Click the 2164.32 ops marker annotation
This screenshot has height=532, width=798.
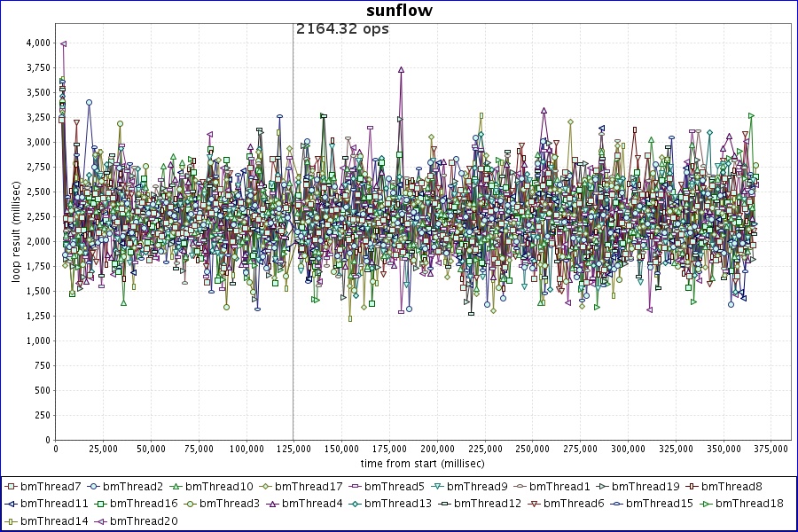(342, 29)
